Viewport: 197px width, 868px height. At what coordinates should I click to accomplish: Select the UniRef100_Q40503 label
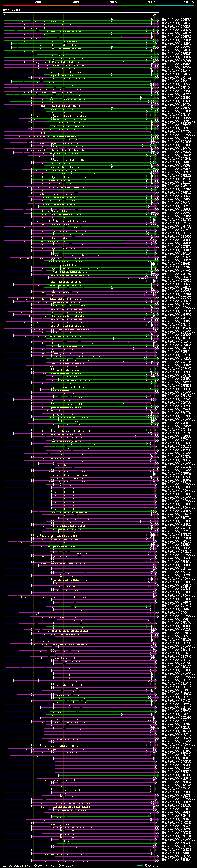[x=177, y=64]
